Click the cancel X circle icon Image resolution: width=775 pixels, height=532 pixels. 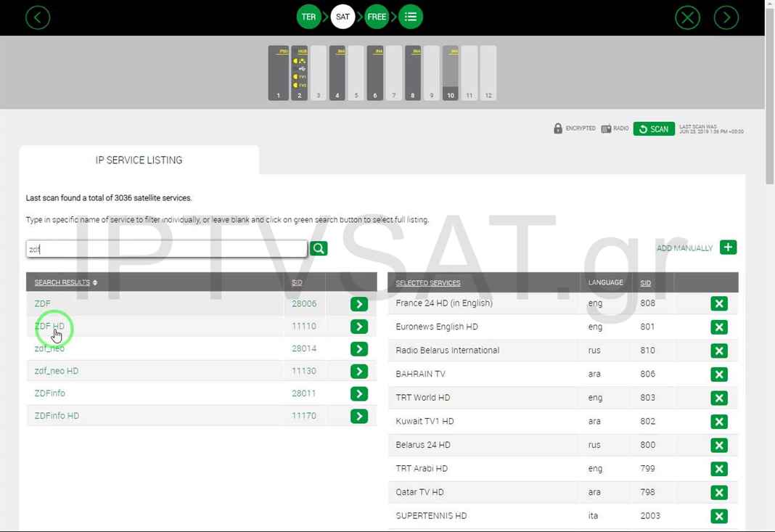point(687,17)
